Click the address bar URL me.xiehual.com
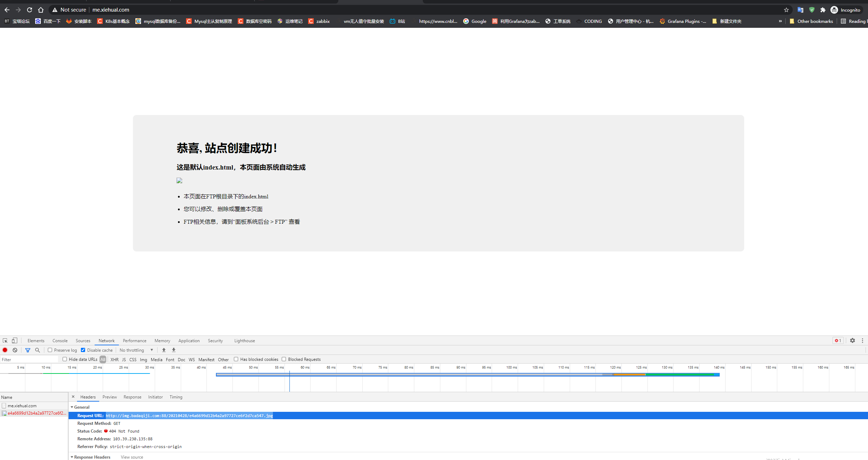Viewport: 868px width, 460px height. [111, 10]
